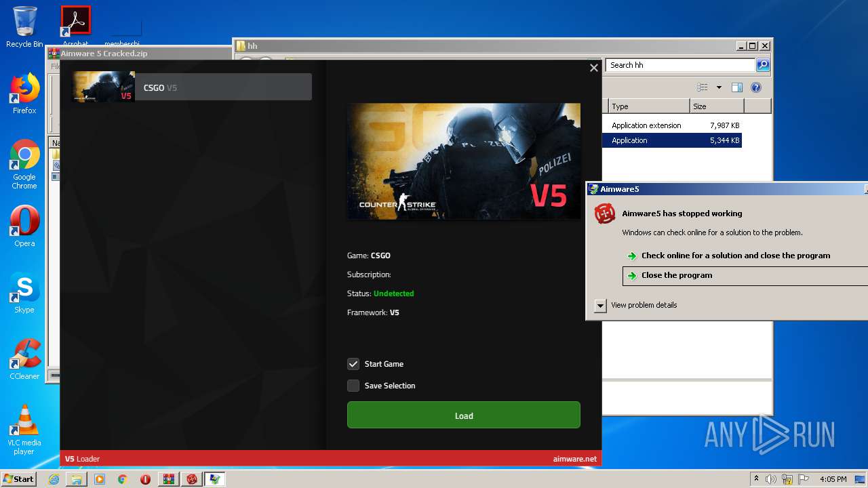Image resolution: width=868 pixels, height=488 pixels.
Task: Open the Windows Start menu
Action: click(18, 479)
